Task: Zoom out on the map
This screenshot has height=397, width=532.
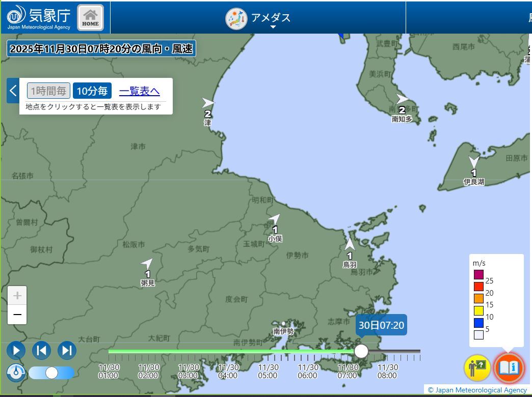Action: [x=17, y=315]
